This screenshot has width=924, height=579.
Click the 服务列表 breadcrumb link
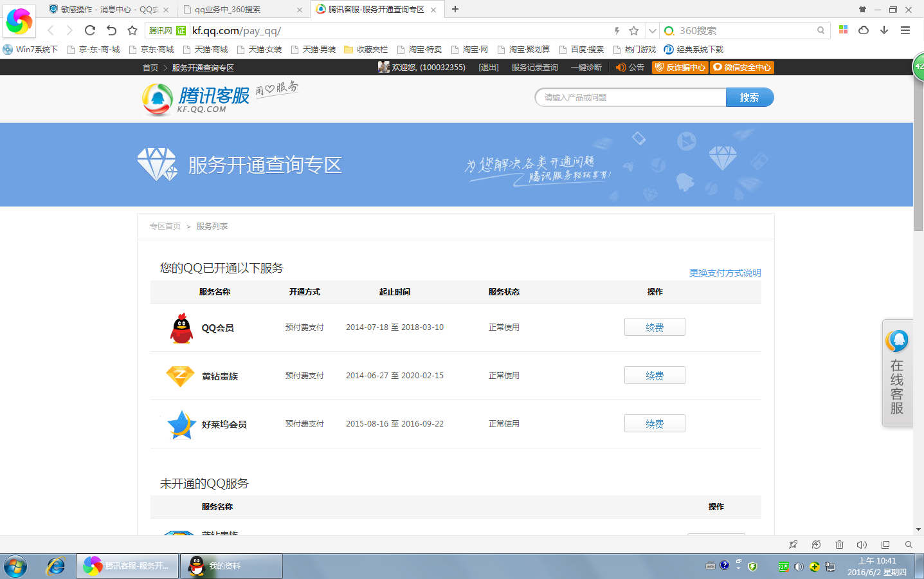(212, 226)
